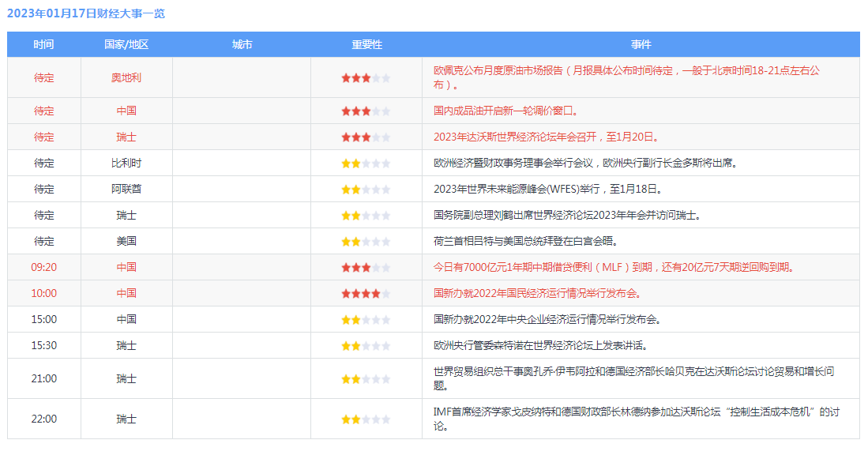Click the star rating in the 奥地利 row

[x=366, y=78]
